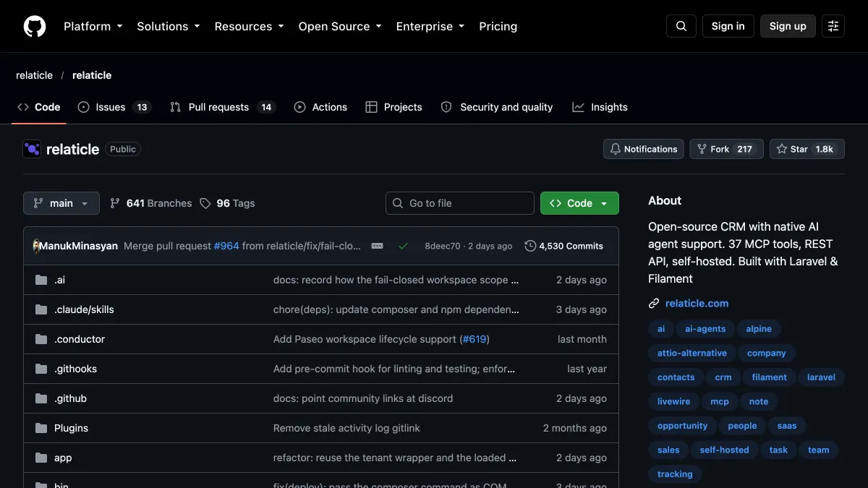The image size is (868, 488).
Task: Select the laravel topic tag
Action: [x=821, y=377]
